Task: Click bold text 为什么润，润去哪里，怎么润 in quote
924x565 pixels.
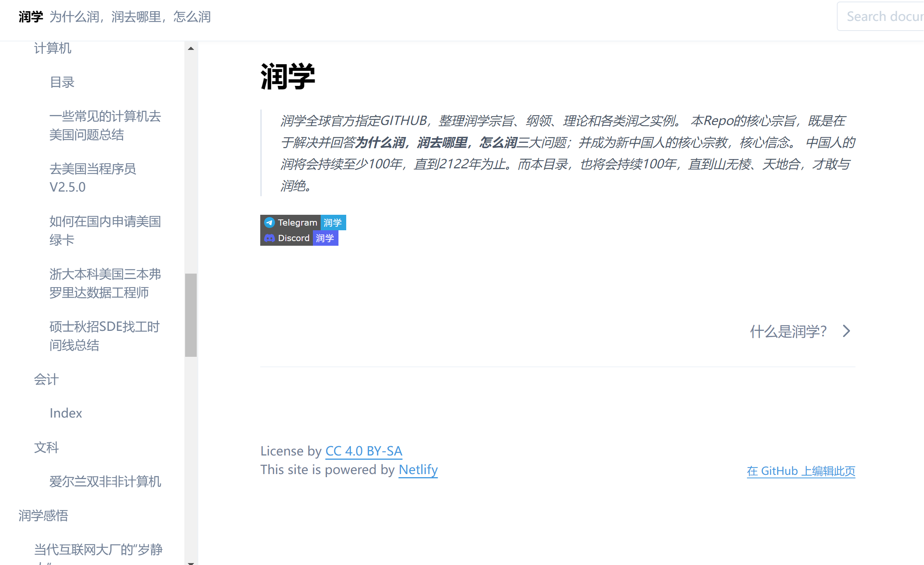Action: [x=436, y=143]
